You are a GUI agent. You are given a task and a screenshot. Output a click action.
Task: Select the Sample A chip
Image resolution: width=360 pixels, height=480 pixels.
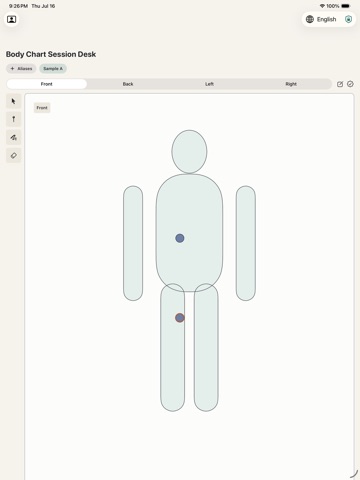(53, 69)
